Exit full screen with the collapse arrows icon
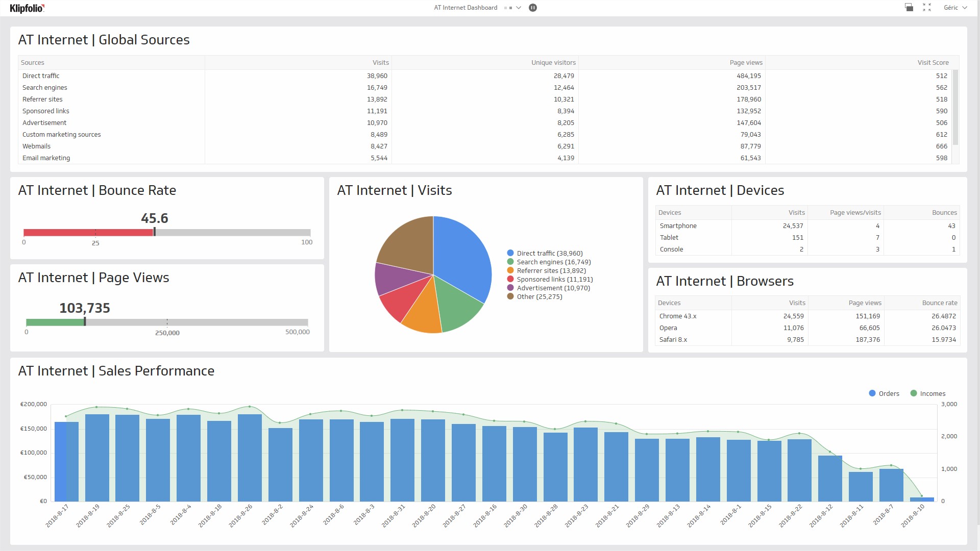This screenshot has height=551, width=980. pyautogui.click(x=927, y=7)
